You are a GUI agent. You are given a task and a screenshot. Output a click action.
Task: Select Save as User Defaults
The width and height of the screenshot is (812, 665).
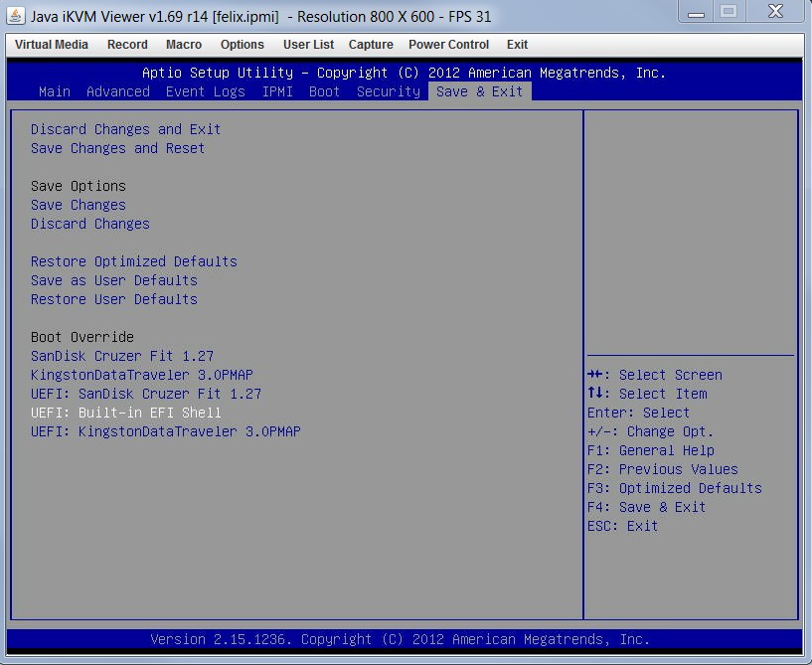(114, 280)
